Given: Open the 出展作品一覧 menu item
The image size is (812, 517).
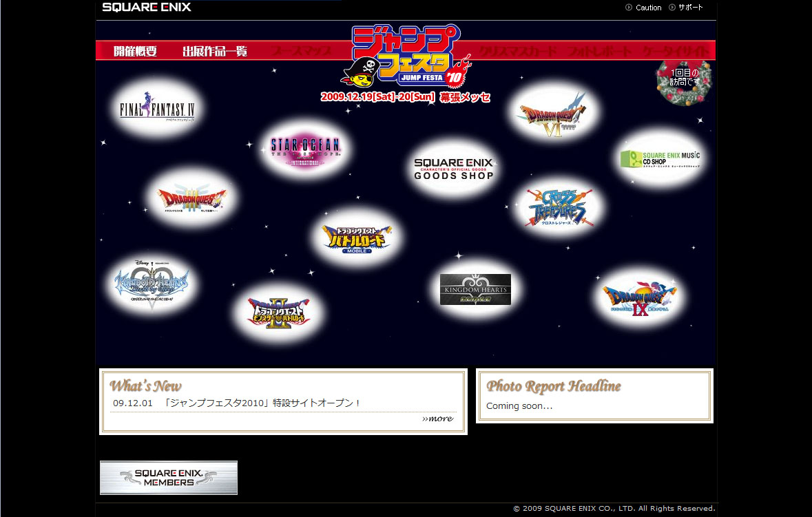Looking at the screenshot, I should point(215,51).
